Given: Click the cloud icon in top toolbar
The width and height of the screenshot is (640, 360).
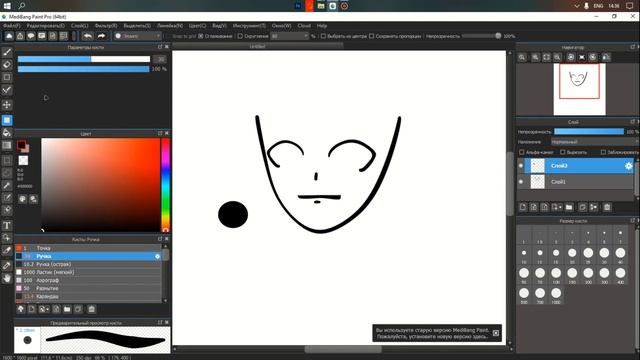Looking at the screenshot, I should click(x=9, y=36).
